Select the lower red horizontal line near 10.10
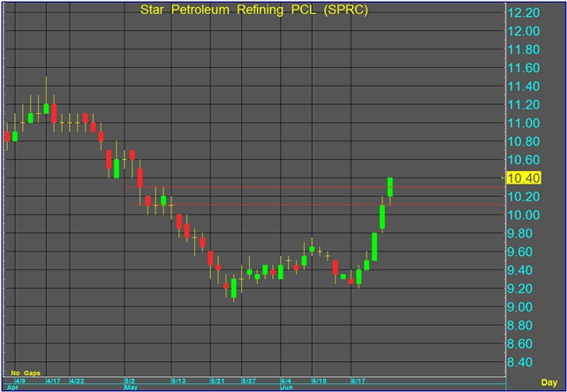Screen dimensions: 567x392 point(318,205)
